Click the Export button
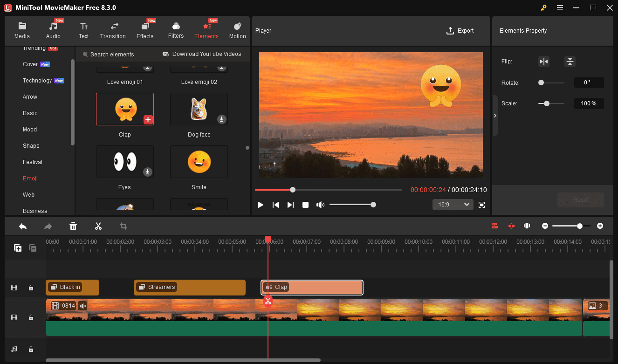618x364 pixels. (460, 31)
